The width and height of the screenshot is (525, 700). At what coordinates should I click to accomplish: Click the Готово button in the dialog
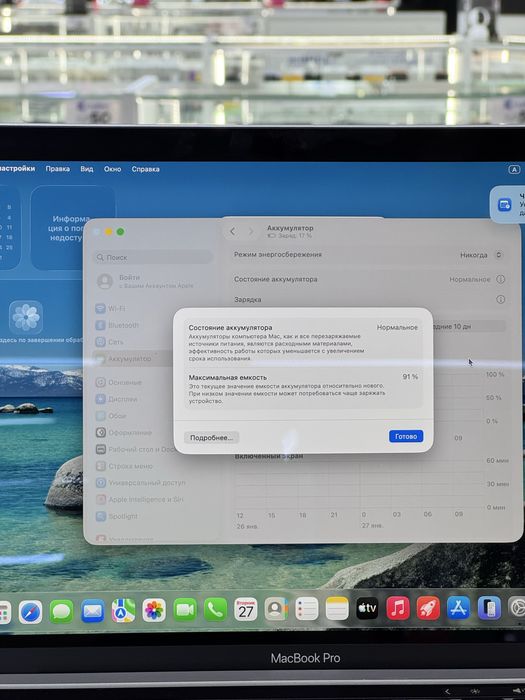[x=406, y=436]
